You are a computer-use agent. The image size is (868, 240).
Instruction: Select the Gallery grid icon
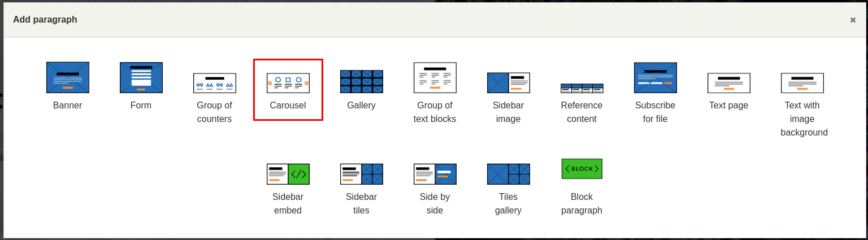point(362,82)
